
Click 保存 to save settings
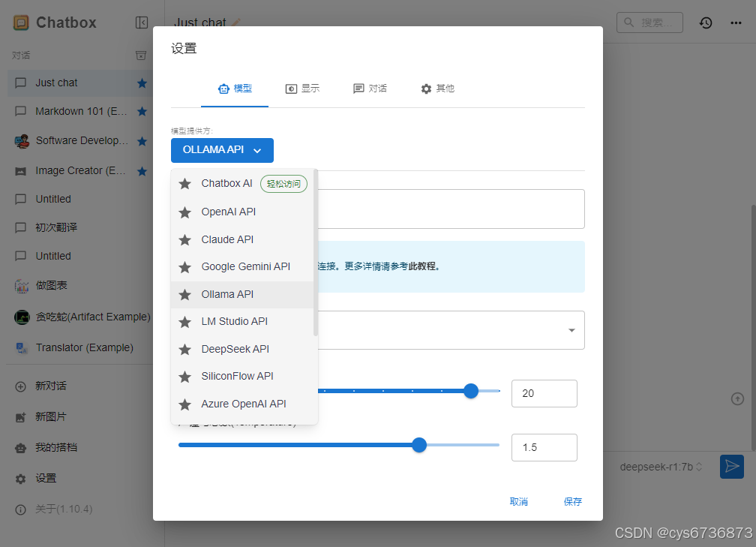(x=573, y=502)
